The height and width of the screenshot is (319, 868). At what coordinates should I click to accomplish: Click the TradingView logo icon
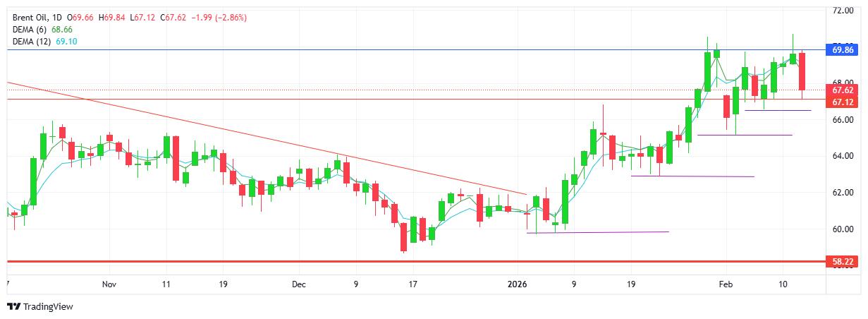coord(13,306)
